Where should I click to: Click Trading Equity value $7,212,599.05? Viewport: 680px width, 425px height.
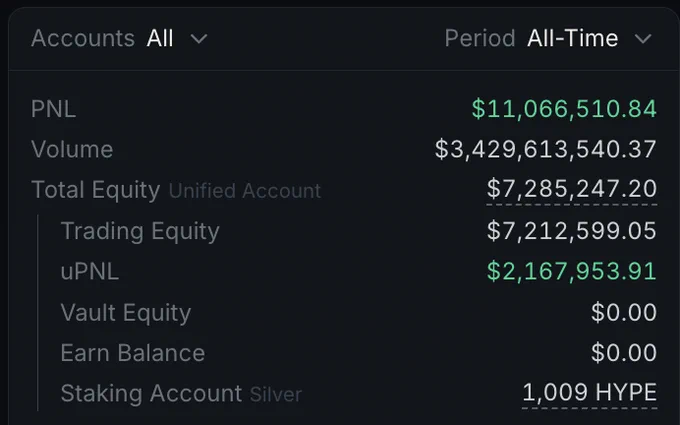point(572,231)
